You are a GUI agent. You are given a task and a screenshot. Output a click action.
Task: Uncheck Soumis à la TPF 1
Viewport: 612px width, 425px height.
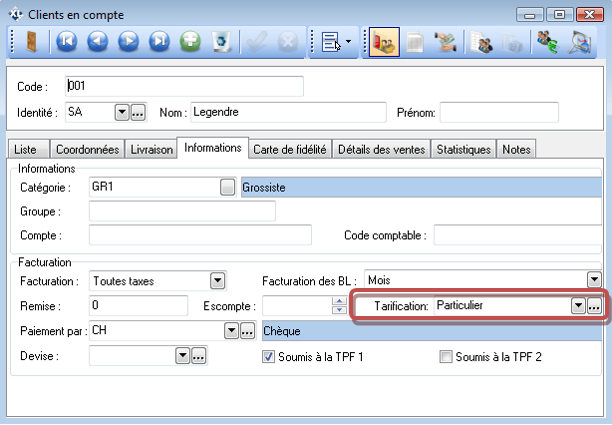click(x=268, y=356)
